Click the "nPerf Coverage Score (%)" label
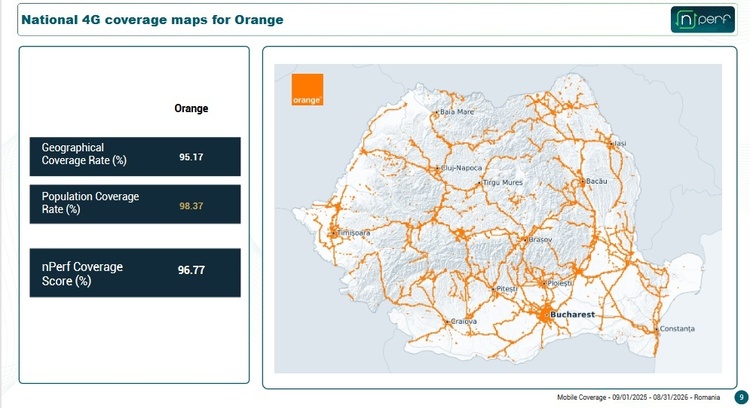750x408 pixels. point(82,274)
